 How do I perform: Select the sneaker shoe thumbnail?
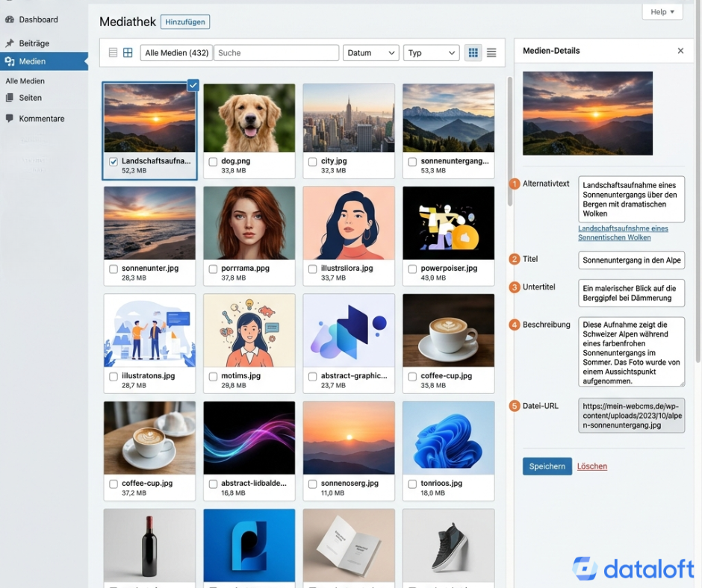(449, 545)
